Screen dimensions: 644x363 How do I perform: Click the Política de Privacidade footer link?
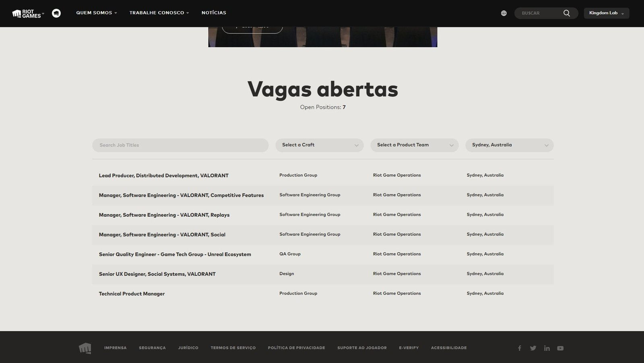click(296, 348)
